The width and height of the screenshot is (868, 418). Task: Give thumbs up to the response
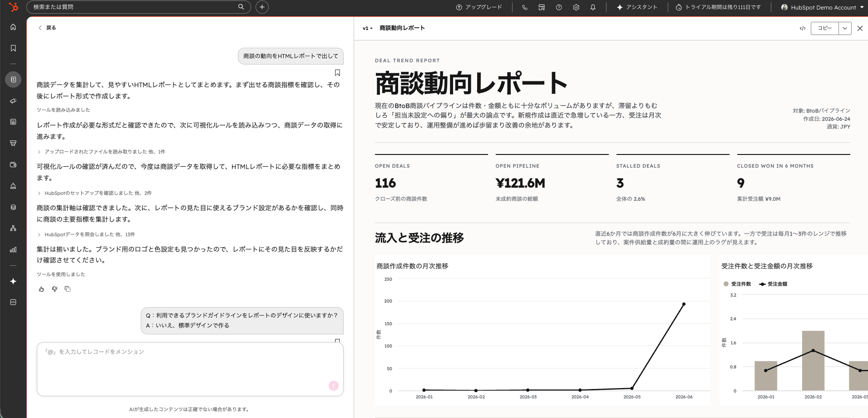click(41, 289)
